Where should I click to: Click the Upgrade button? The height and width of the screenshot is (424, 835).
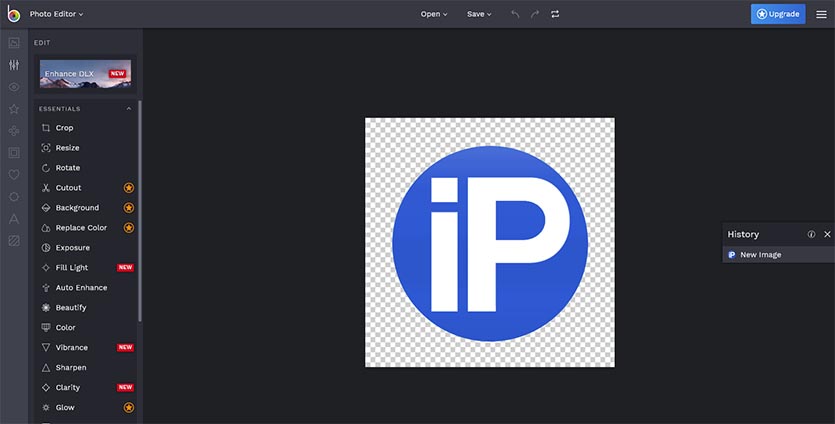click(778, 14)
